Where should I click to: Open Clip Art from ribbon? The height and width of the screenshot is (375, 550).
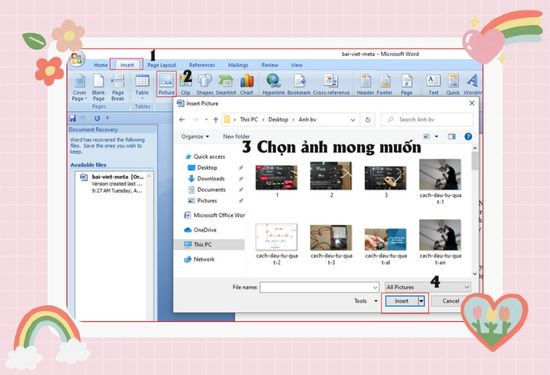click(x=186, y=85)
